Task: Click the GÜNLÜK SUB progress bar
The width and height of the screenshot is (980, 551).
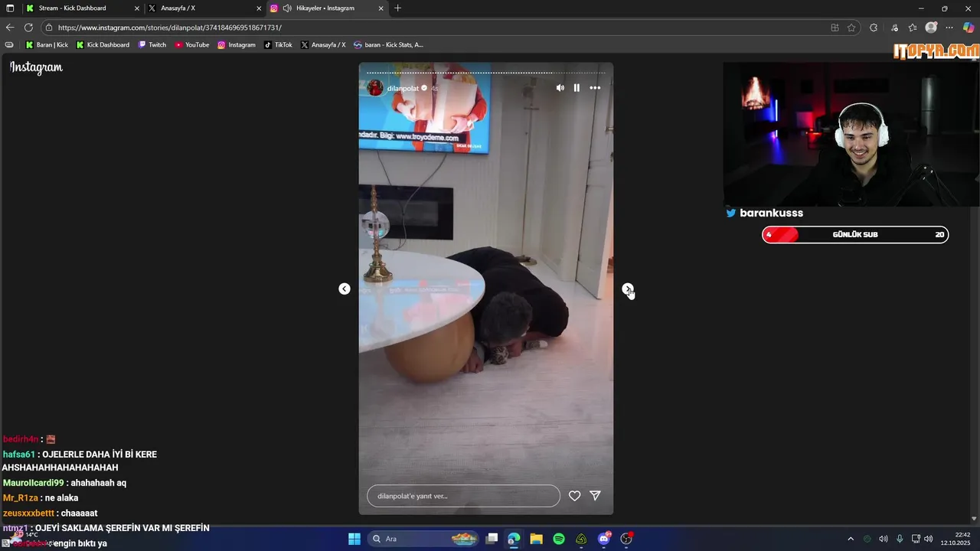Action: pos(855,235)
